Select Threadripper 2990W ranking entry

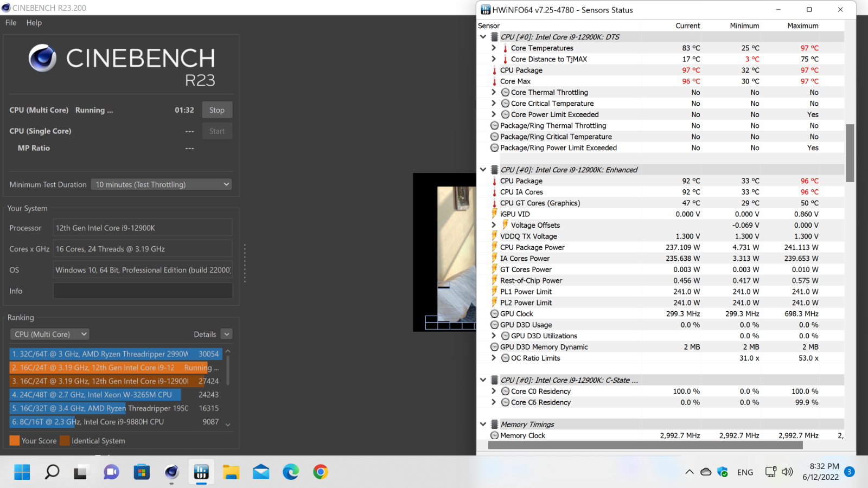point(116,354)
